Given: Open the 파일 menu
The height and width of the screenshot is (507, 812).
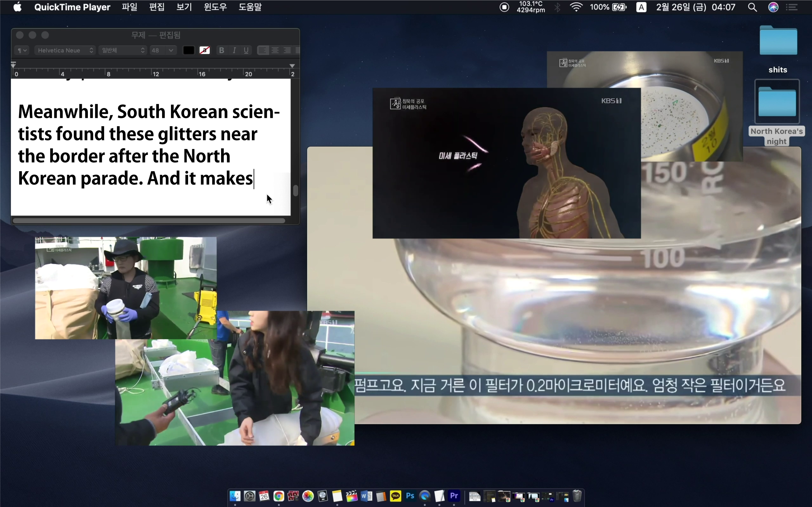Looking at the screenshot, I should coord(129,7).
